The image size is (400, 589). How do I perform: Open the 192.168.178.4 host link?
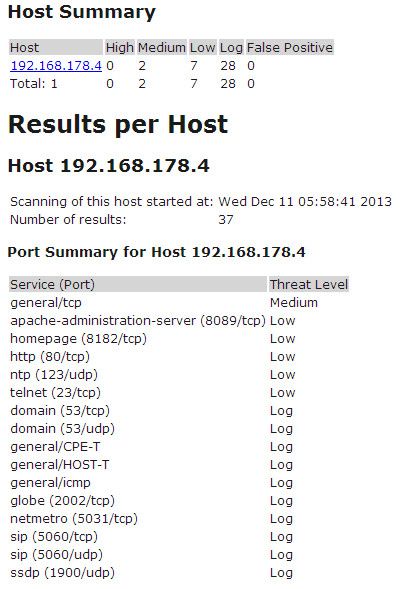(x=56, y=66)
